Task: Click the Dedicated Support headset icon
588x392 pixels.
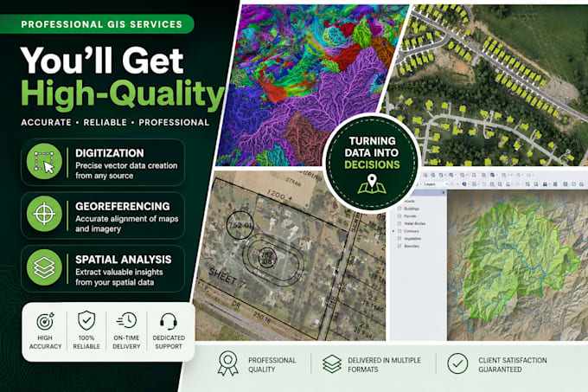Action: tap(169, 321)
